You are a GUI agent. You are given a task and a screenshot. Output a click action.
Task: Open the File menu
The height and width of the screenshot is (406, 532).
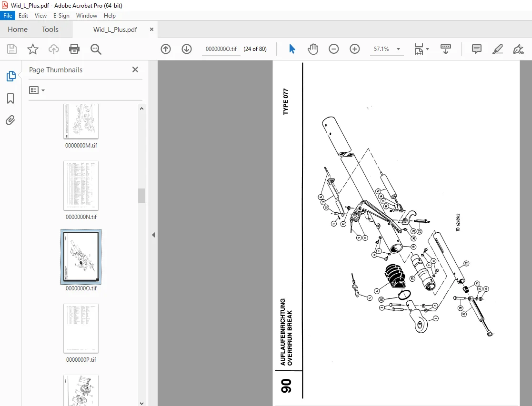pyautogui.click(x=8, y=16)
